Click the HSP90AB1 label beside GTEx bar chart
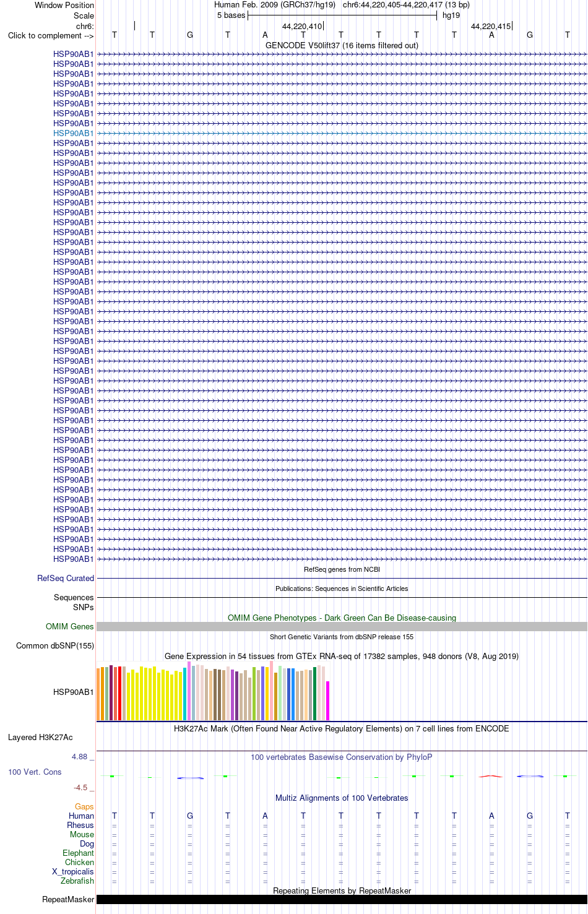This screenshot has height=914, width=588. pos(74,692)
